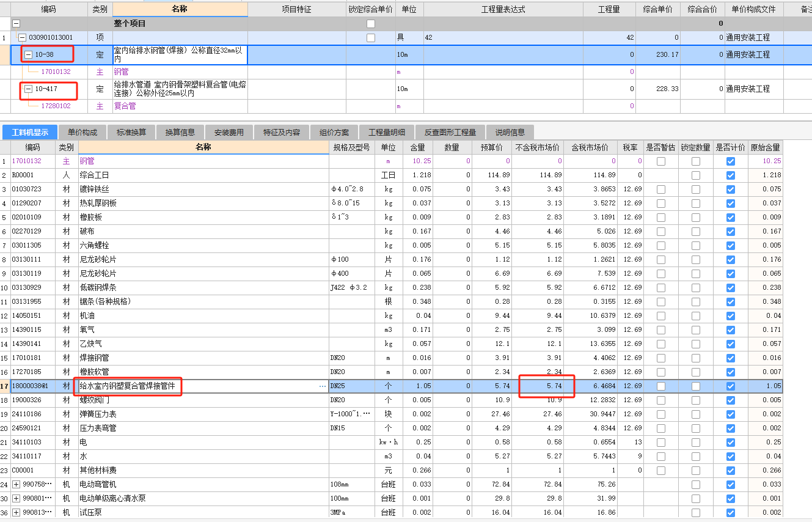The image size is (812, 522).
Task: Click quantity expression cell showing 42
Action: 503,38
